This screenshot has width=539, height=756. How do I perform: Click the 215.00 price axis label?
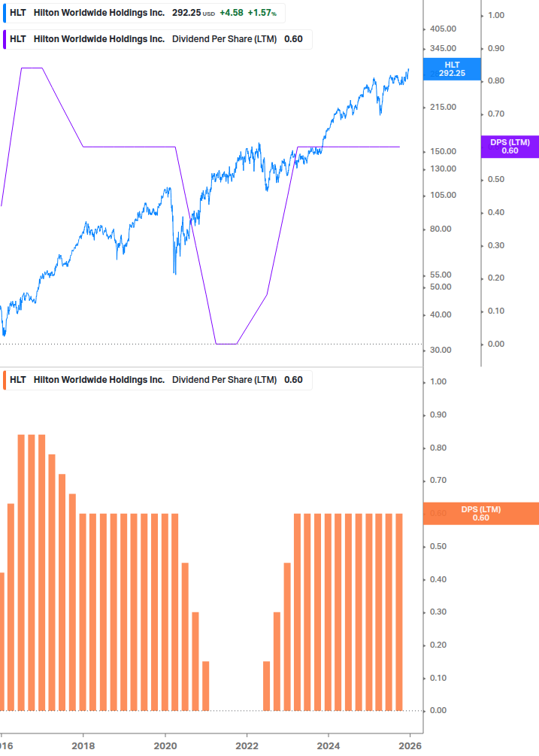point(443,107)
